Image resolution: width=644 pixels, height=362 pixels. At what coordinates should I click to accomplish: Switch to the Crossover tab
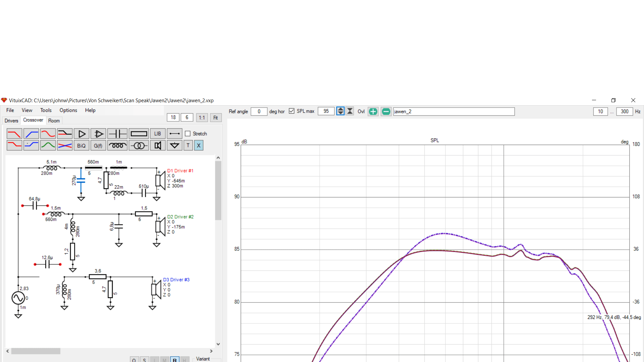click(x=33, y=120)
